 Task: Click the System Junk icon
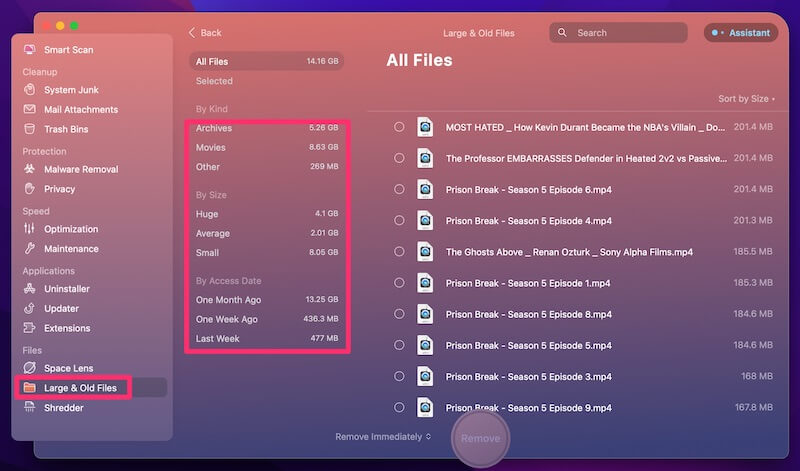(x=30, y=90)
